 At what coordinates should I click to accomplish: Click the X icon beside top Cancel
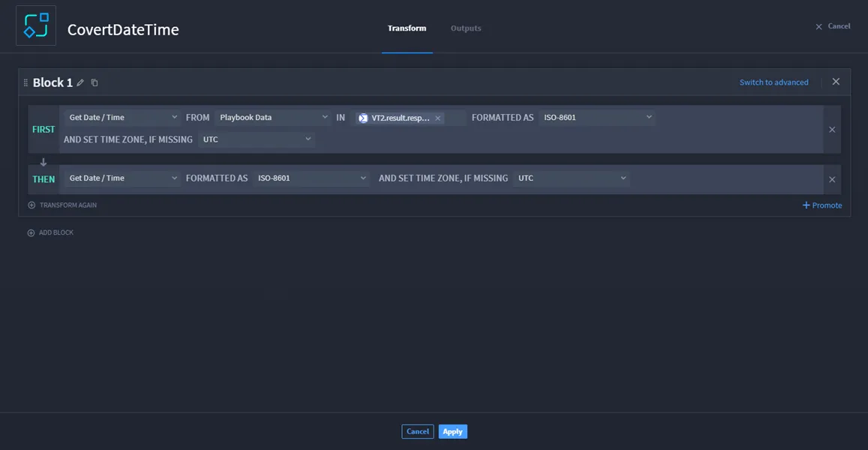(x=818, y=26)
